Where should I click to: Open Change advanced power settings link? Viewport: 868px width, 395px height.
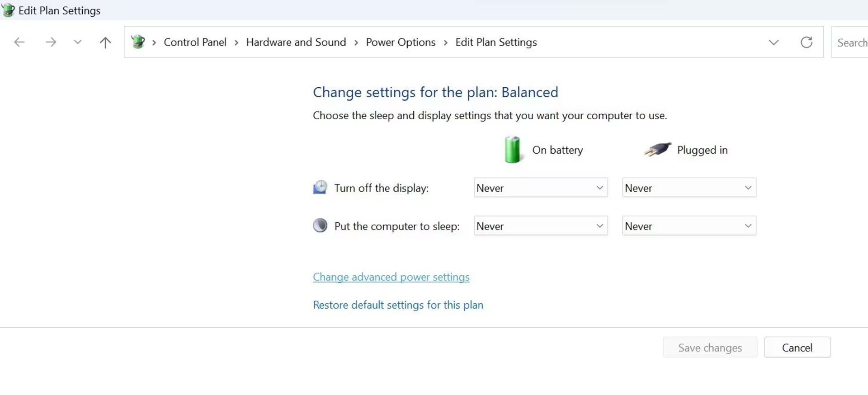tap(391, 277)
